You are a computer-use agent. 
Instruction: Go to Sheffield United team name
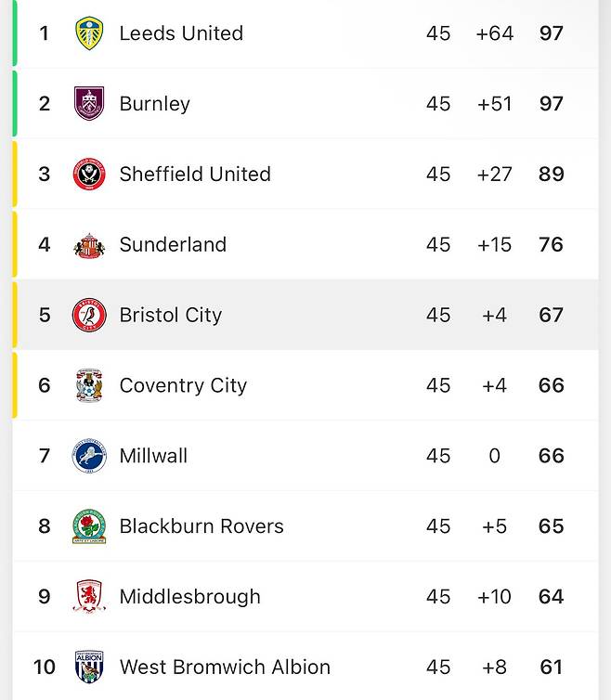point(195,174)
